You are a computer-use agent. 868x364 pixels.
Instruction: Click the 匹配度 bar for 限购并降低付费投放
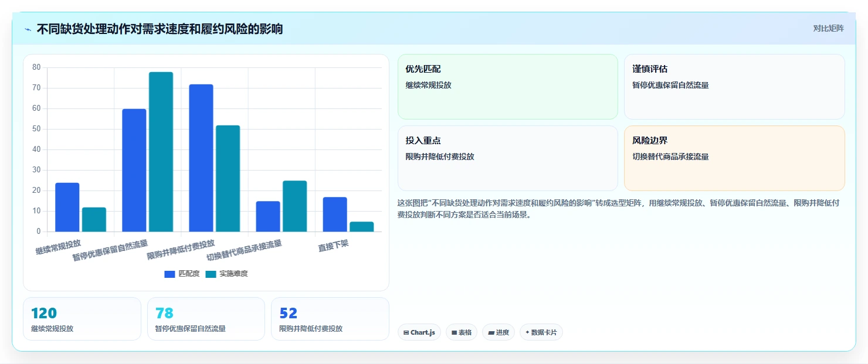201,158
